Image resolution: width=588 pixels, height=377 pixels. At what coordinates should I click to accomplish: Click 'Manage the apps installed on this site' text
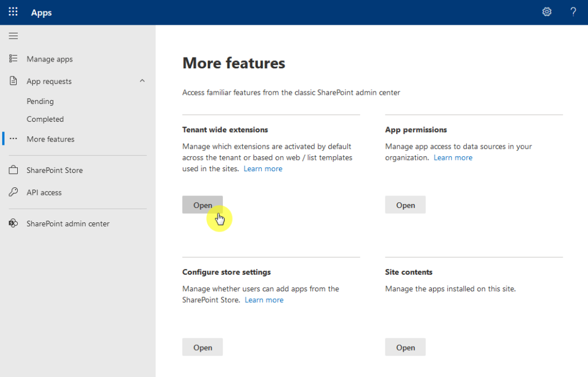tap(450, 288)
